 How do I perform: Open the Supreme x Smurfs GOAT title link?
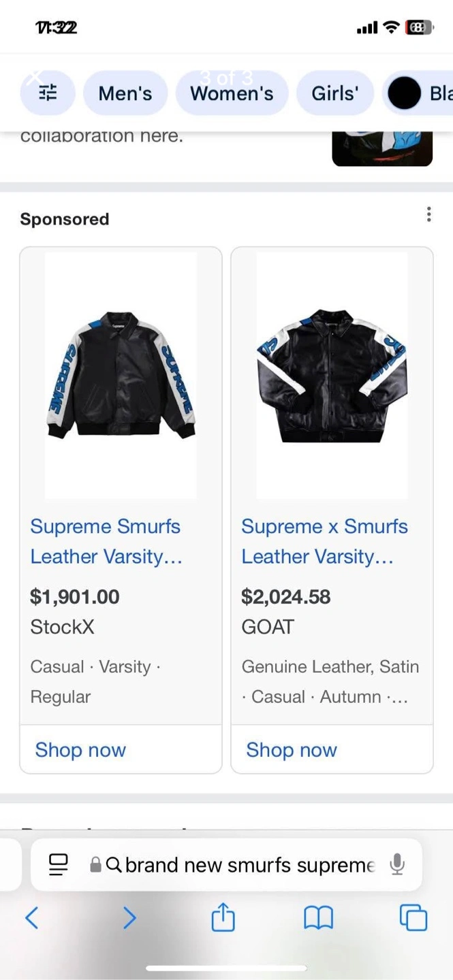pyautogui.click(x=324, y=541)
